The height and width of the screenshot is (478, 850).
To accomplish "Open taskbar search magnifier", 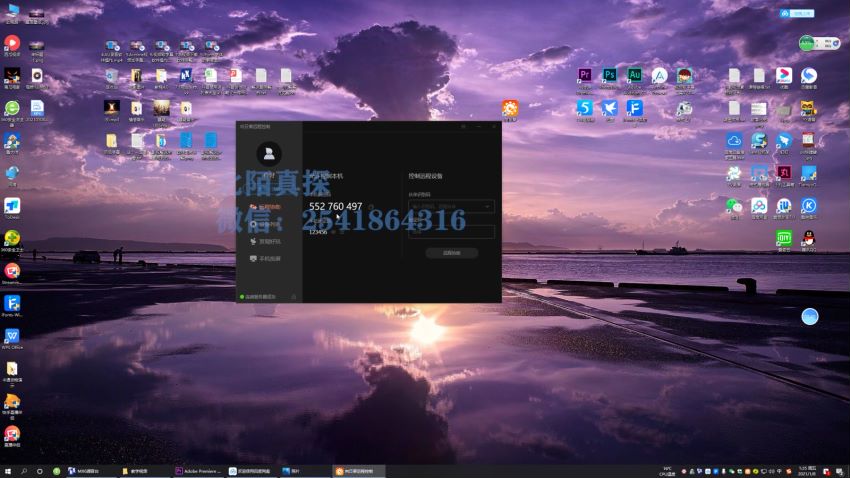I will pyautogui.click(x=24, y=471).
